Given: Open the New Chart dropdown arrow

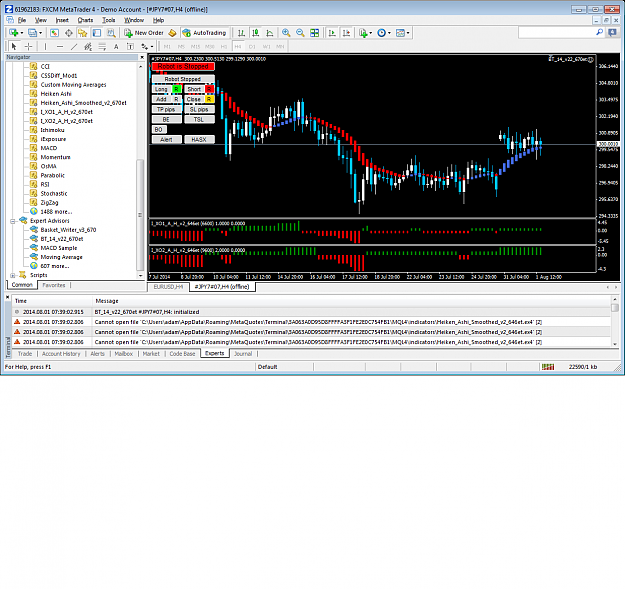Looking at the screenshot, I should pyautogui.click(x=22, y=33).
